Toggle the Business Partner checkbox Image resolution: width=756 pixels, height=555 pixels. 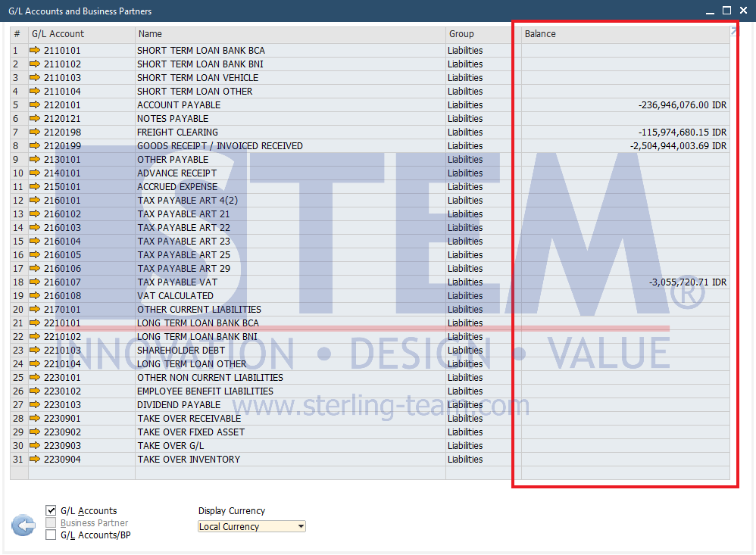(x=51, y=522)
